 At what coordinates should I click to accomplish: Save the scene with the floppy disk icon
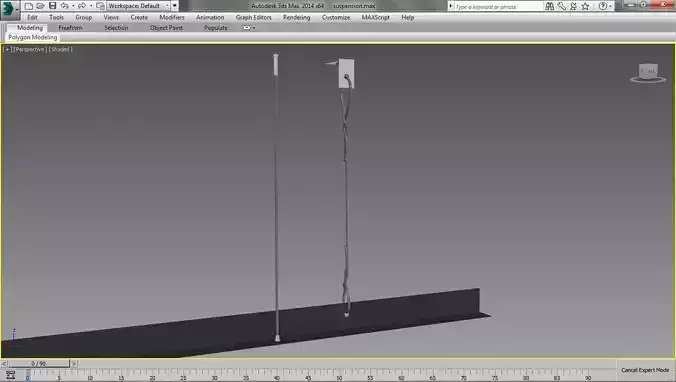tap(53, 6)
